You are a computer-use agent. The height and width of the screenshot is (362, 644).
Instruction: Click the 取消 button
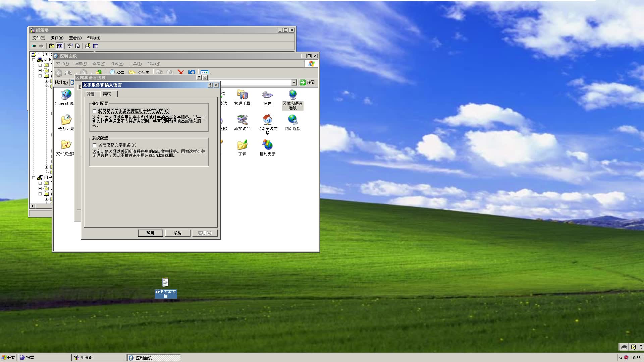coord(177,233)
